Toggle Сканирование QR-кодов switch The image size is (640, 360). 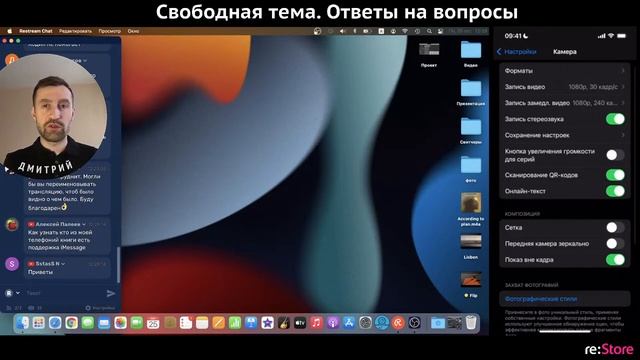tap(615, 175)
